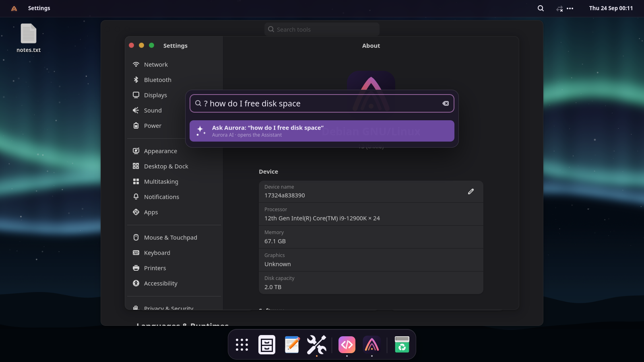Open the tools wrench-screwdriver dock app
Viewport: 644px width, 362px height.
pyautogui.click(x=317, y=345)
